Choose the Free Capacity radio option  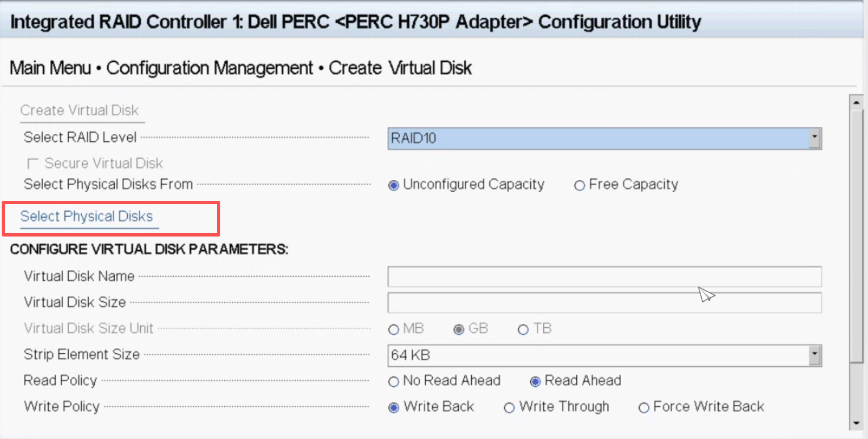[579, 185]
